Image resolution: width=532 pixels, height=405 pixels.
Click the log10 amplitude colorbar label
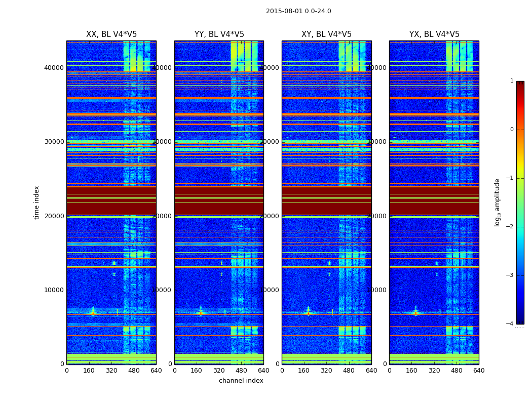click(497, 202)
